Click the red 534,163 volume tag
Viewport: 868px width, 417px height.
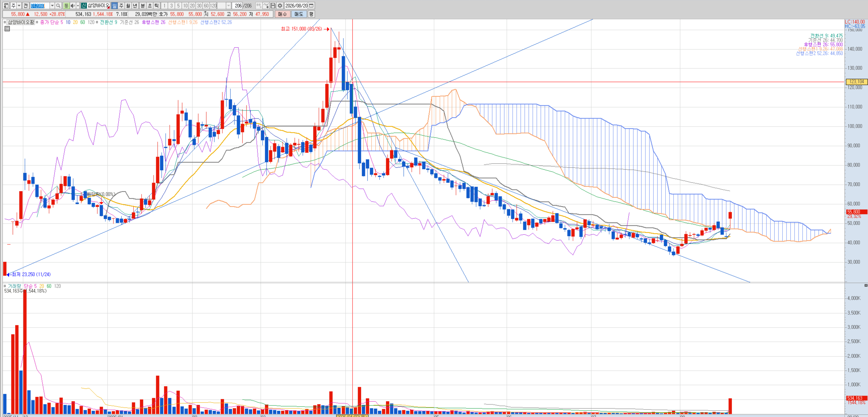click(857, 398)
